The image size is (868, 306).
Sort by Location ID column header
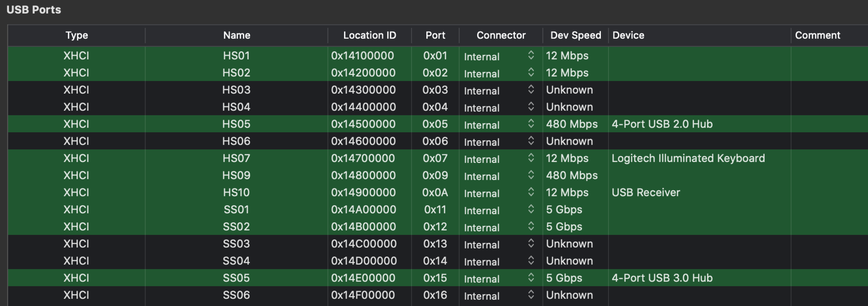click(x=369, y=35)
